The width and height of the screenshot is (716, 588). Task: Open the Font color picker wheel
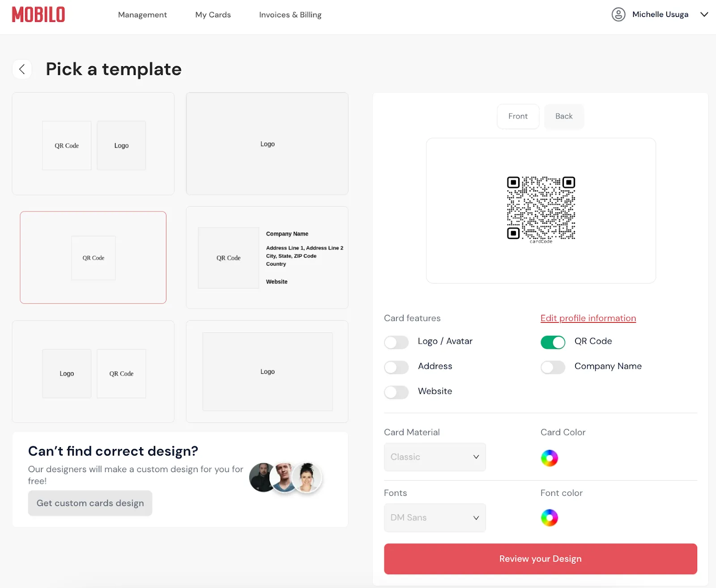[549, 518]
